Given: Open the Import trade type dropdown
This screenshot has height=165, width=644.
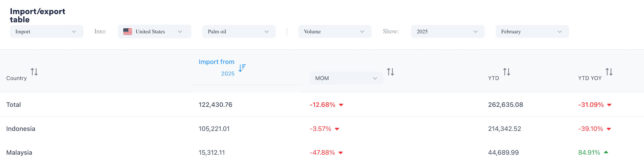Looking at the screenshot, I should (46, 32).
